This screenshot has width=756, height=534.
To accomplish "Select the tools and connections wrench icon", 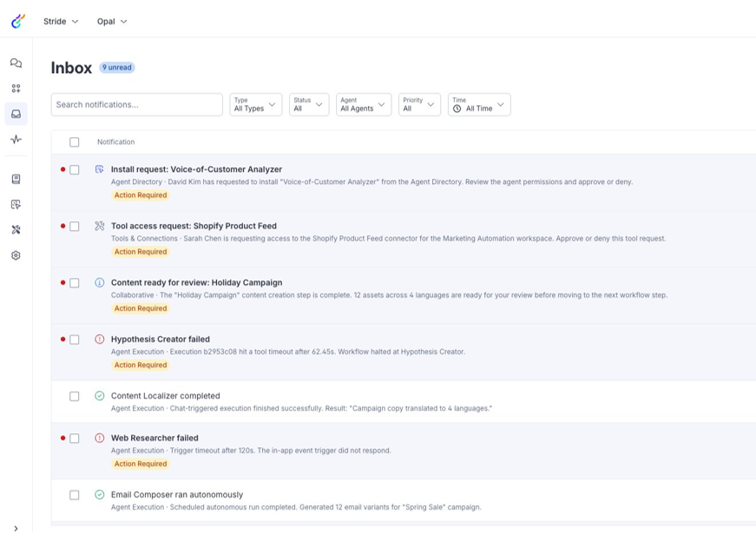I will [x=15, y=230].
